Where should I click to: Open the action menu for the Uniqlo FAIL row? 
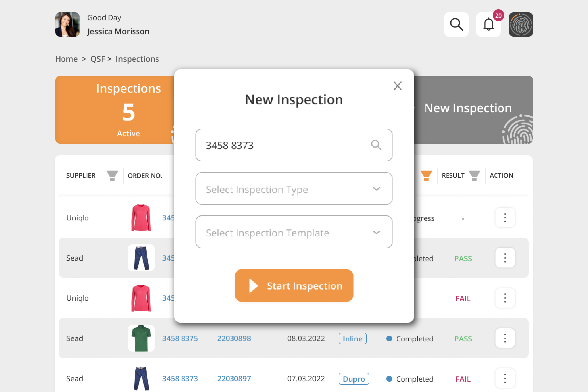pyautogui.click(x=505, y=298)
